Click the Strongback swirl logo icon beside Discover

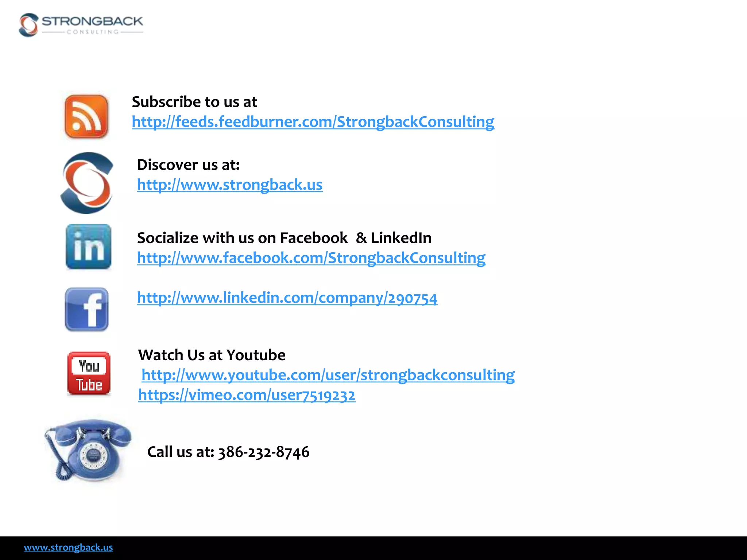[x=87, y=183]
